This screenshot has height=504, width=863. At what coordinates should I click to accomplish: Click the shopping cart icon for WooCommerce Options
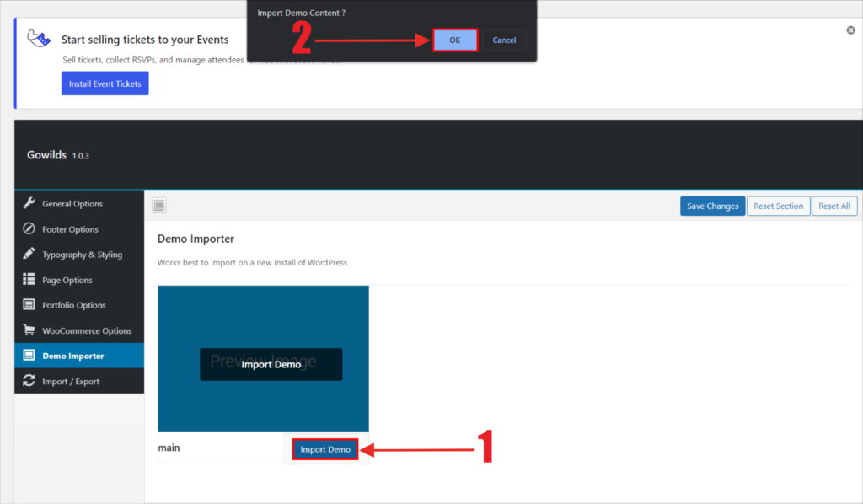[29, 330]
